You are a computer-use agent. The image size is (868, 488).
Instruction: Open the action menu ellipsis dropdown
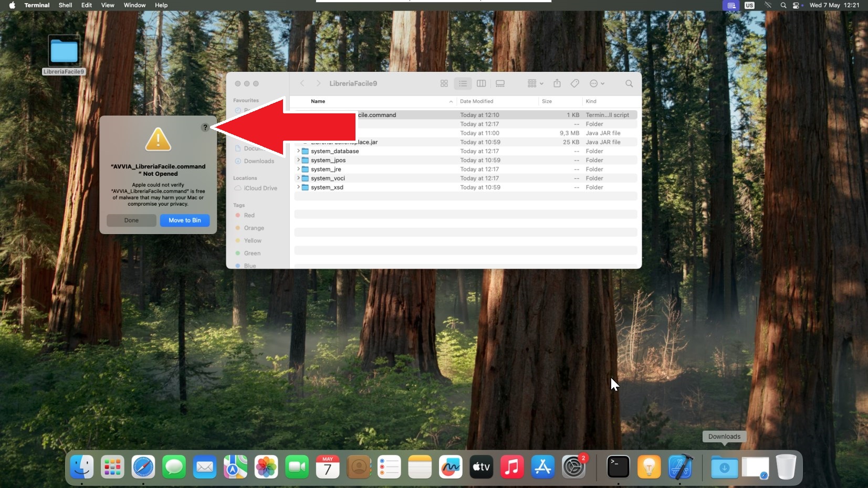(597, 83)
